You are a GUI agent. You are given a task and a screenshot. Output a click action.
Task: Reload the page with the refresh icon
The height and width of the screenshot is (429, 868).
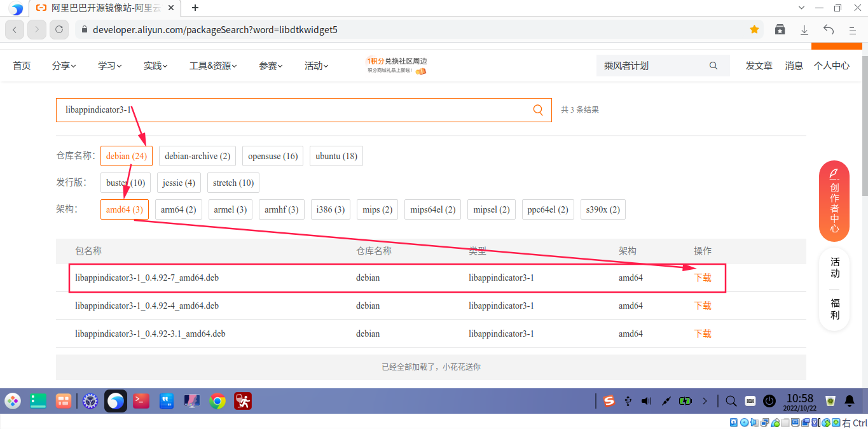pyautogui.click(x=59, y=29)
